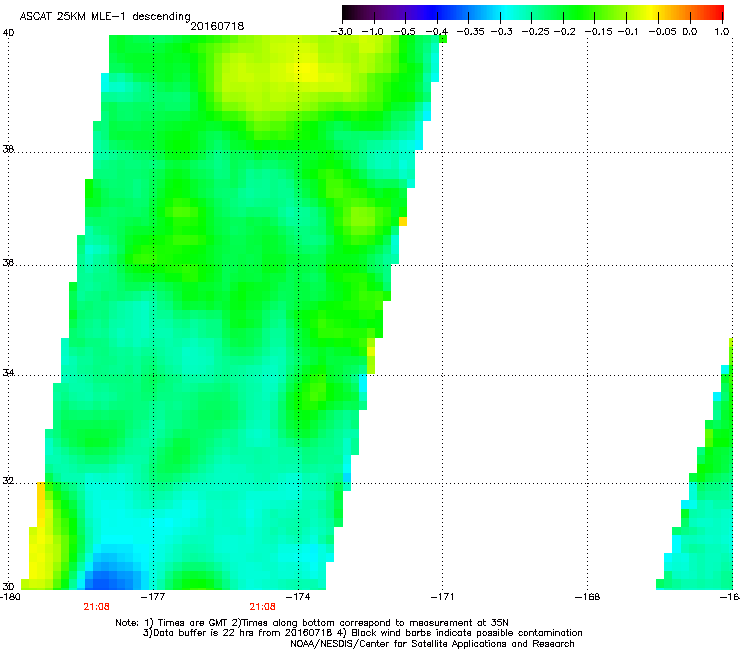The height and width of the screenshot is (650, 740).
Task: Click the latitude 34 axis label
Action: [8, 373]
